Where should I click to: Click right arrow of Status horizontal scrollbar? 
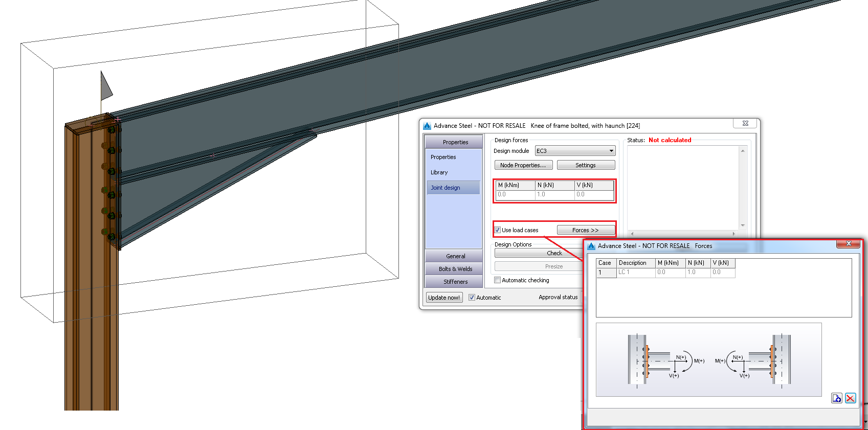pyautogui.click(x=734, y=234)
